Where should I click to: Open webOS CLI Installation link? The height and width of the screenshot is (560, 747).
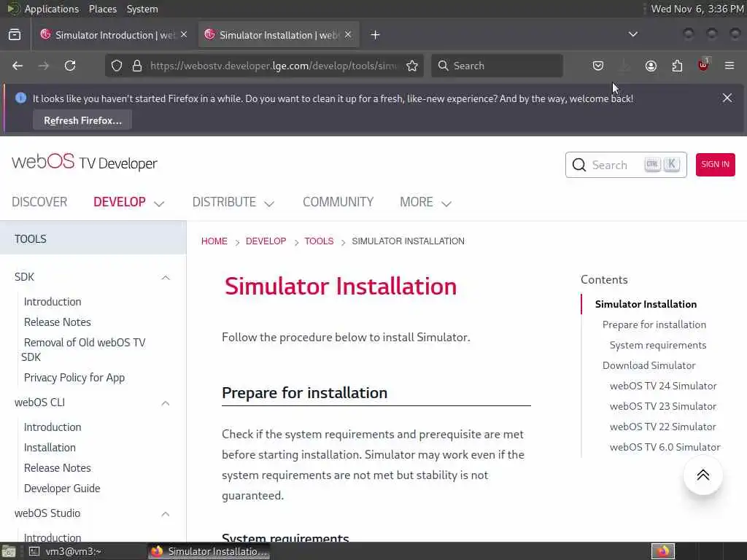pos(50,448)
